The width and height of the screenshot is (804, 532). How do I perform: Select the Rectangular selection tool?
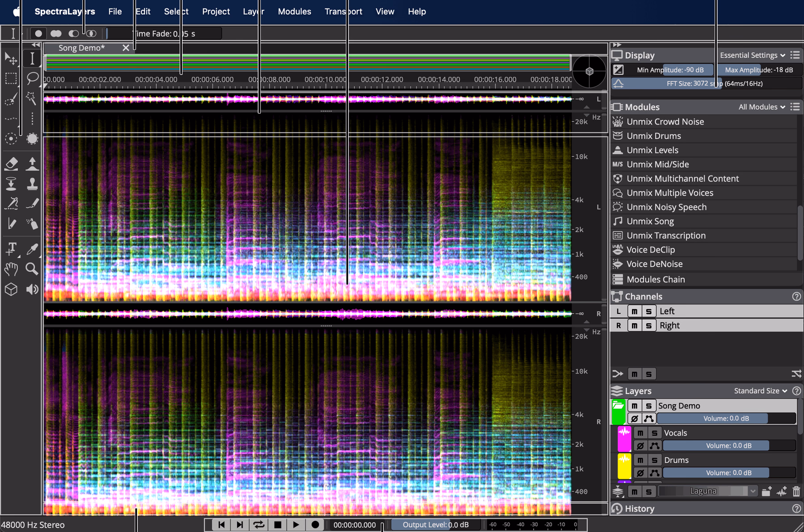(x=11, y=78)
